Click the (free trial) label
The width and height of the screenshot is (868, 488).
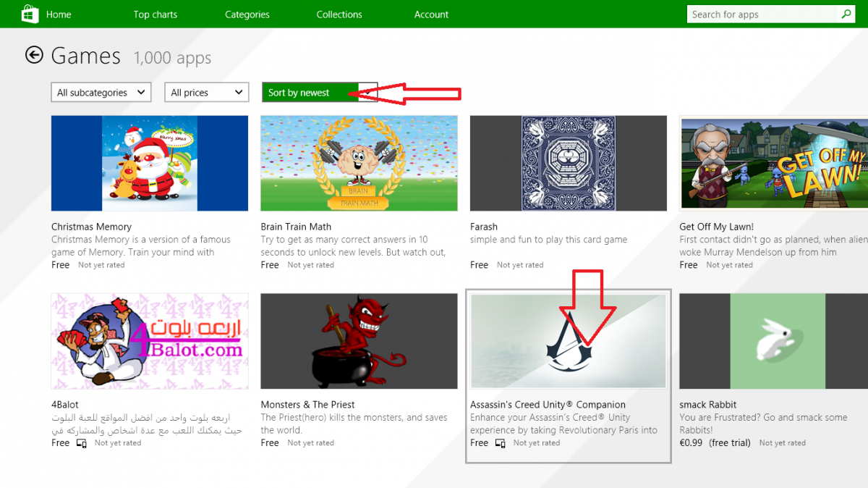coord(730,443)
